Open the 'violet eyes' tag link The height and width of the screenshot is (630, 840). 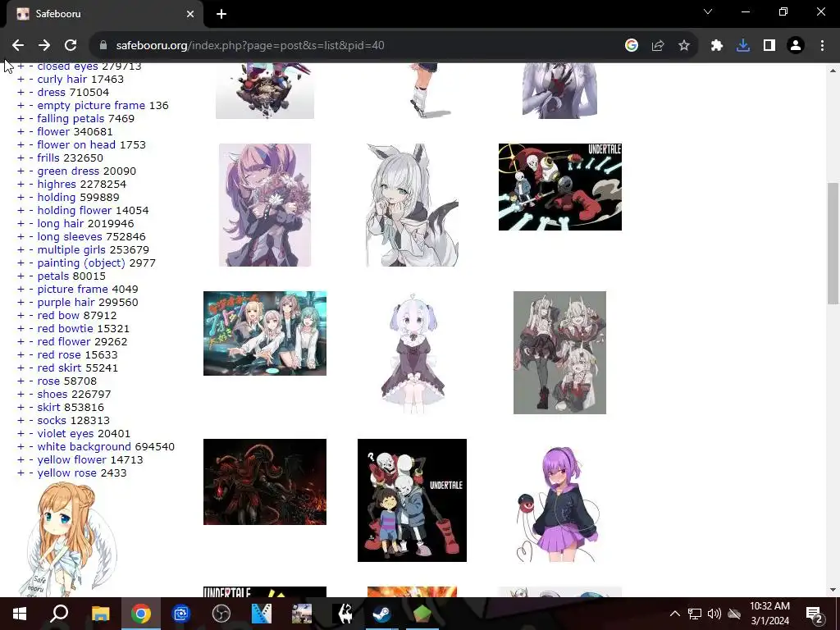tap(66, 433)
